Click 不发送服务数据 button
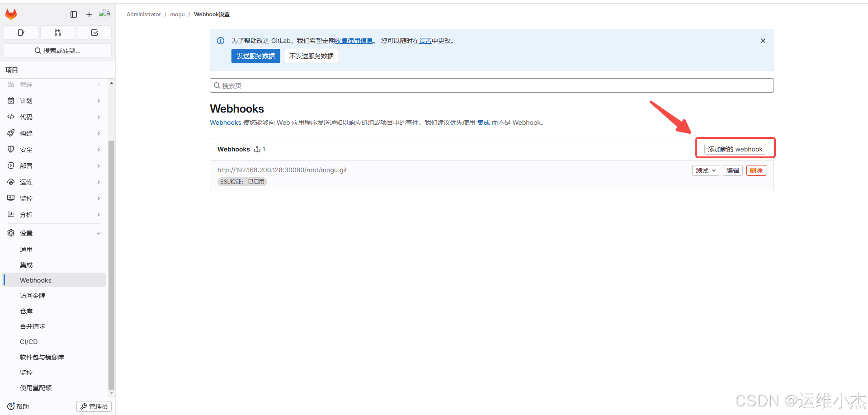868x415 pixels. click(311, 56)
